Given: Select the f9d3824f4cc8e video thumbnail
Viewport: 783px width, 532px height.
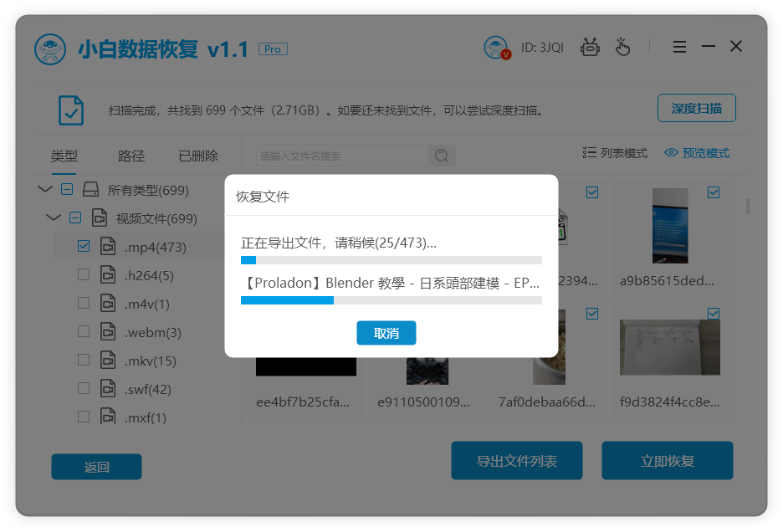Looking at the screenshot, I should (669, 347).
